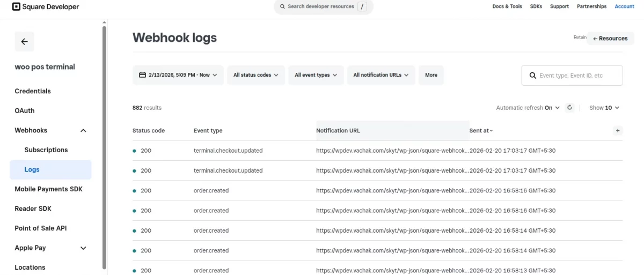This screenshot has width=644, height=275.
Task: Click the Resources button
Action: 610,39
